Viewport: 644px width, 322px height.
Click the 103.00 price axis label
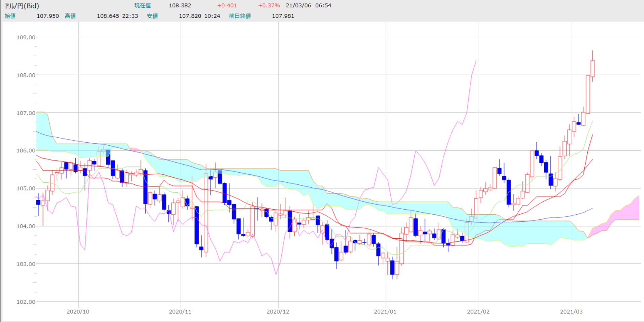tap(26, 264)
